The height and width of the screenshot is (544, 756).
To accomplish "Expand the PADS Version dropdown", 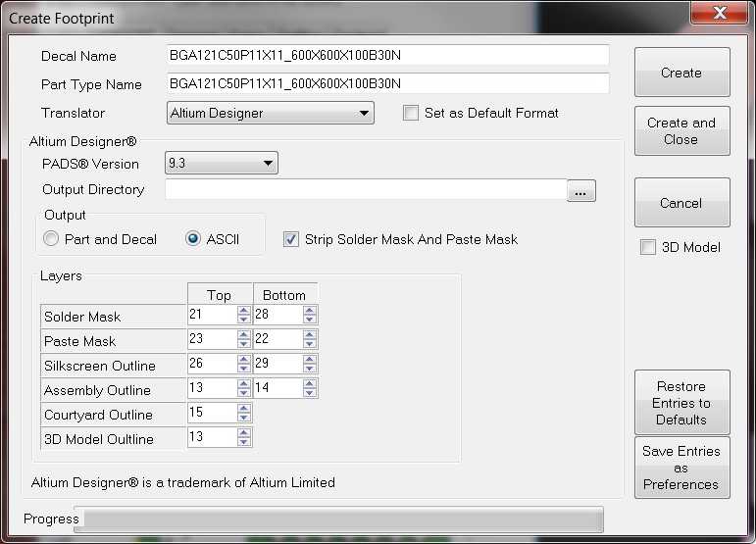I will (x=223, y=164).
